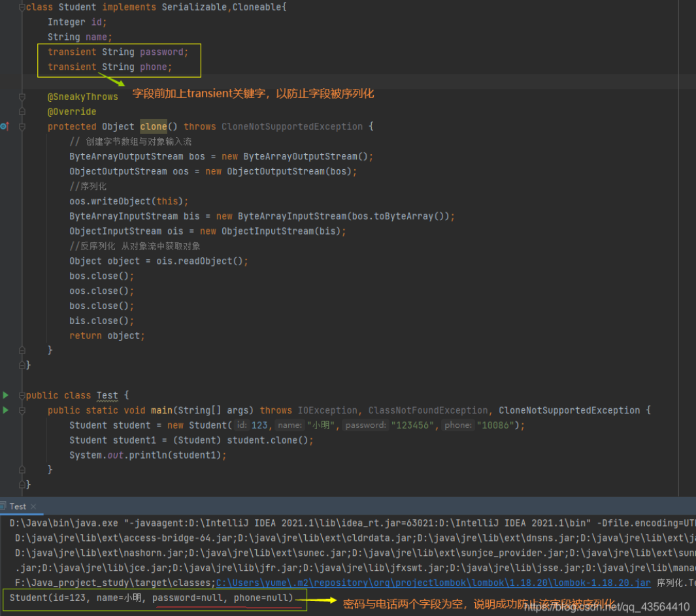Click 'ObjectInputStream ois' declaration line
The height and width of the screenshot is (616, 696).
207,231
